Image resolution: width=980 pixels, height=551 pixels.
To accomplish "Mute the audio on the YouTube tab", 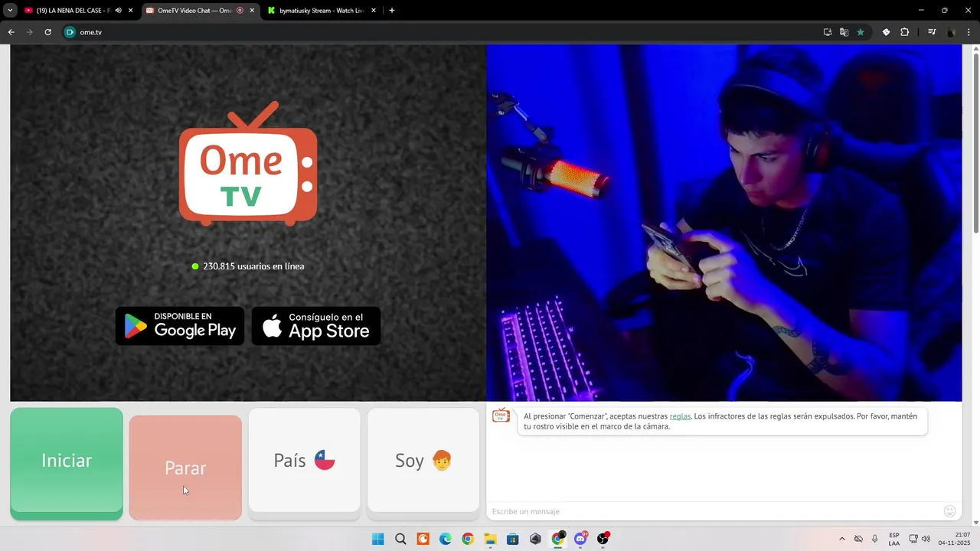I will 118,11.
